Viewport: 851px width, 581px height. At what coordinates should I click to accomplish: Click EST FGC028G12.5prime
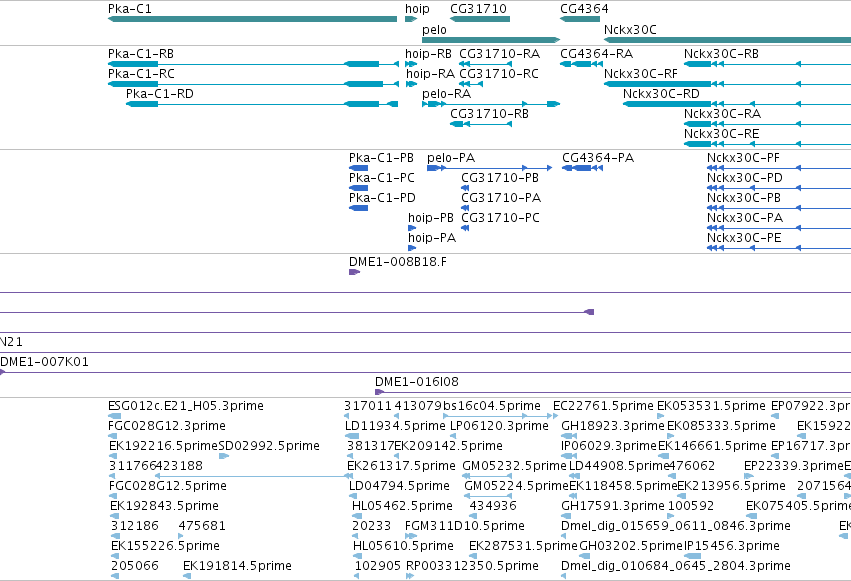168,486
